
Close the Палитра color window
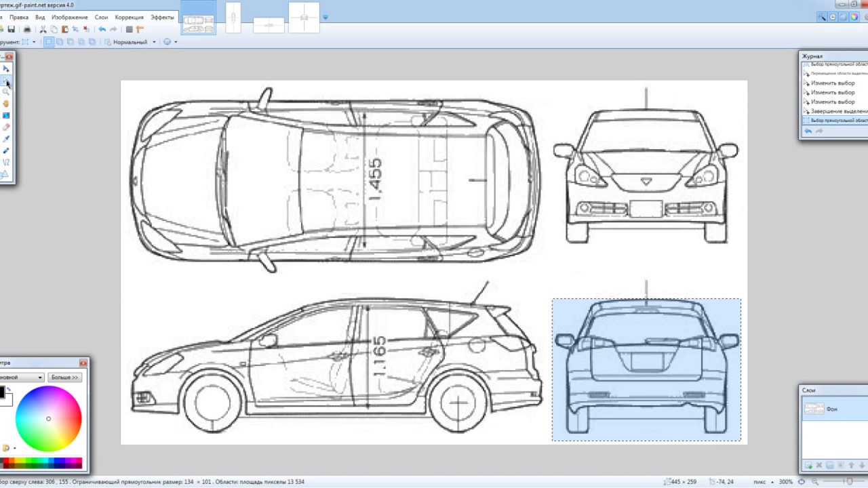(83, 363)
